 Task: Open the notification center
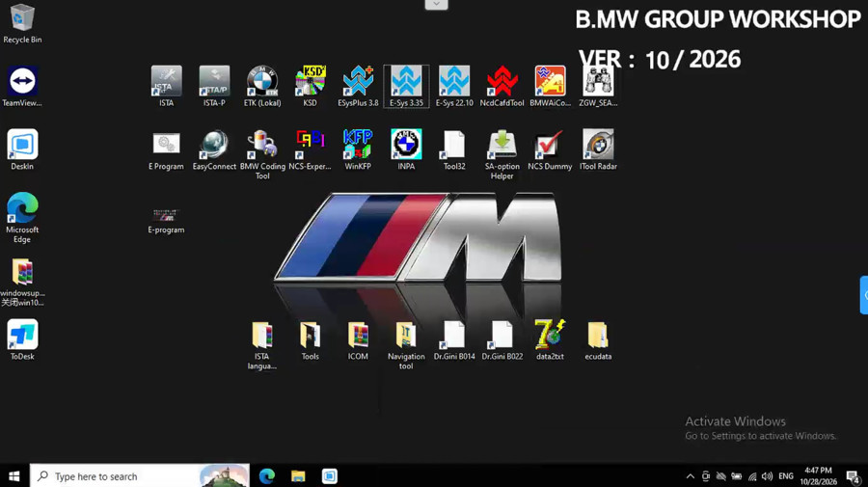tap(854, 476)
